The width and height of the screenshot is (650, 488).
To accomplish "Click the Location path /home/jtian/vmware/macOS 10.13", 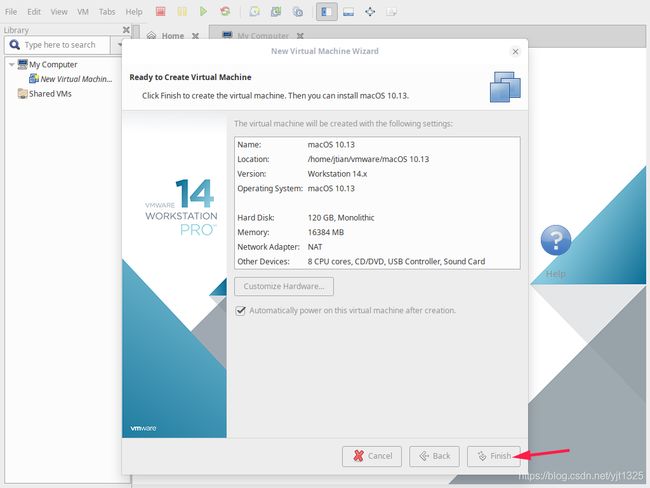I will pyautogui.click(x=368, y=159).
